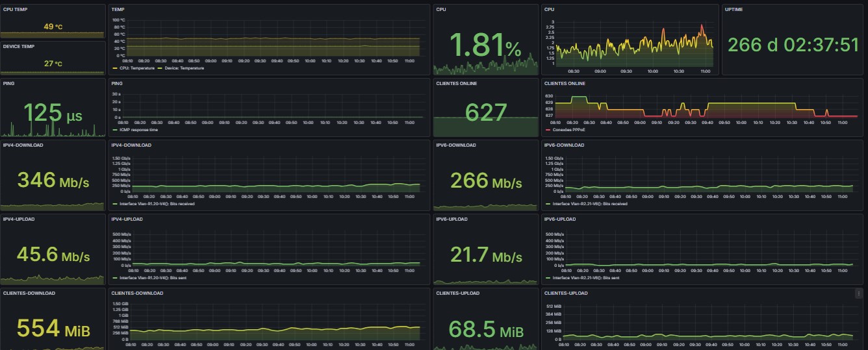Open the CLIENTES-UPLOAD panel three-dot menu
This screenshot has width=868, height=350.
pyautogui.click(x=859, y=294)
